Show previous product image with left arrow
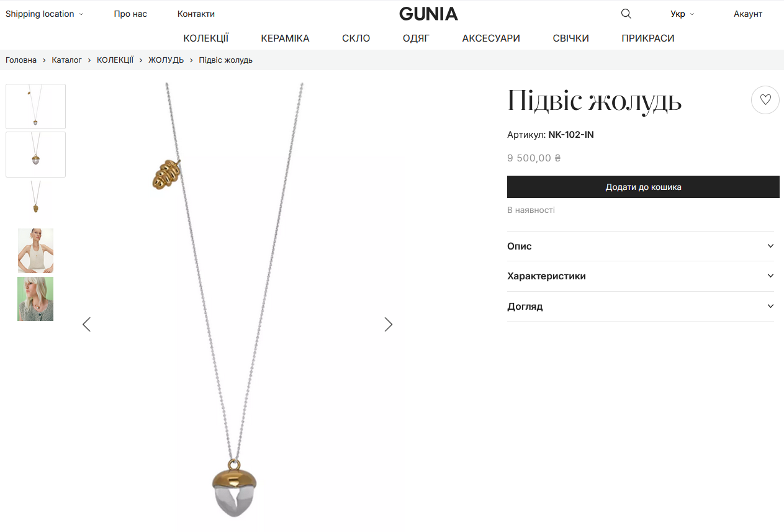Screen dimensions: 784x532 tap(86, 324)
